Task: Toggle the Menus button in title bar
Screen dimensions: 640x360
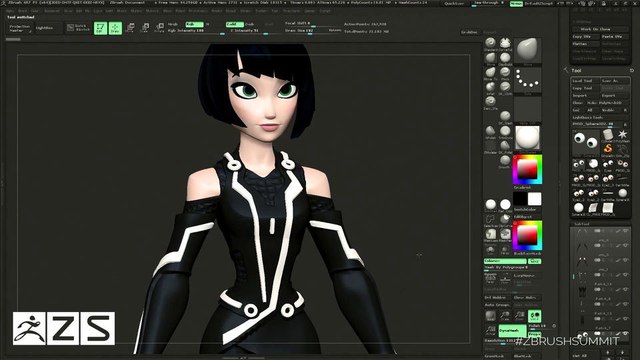Action: click(x=516, y=3)
